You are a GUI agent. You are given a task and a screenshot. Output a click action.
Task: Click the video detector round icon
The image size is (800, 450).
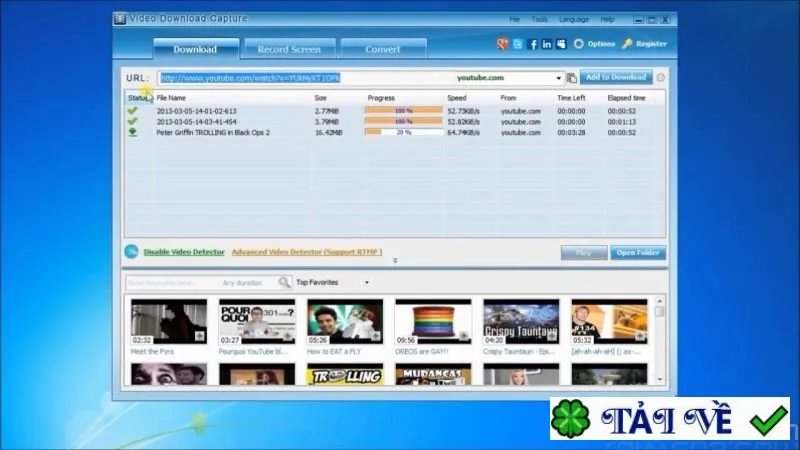[x=131, y=252]
